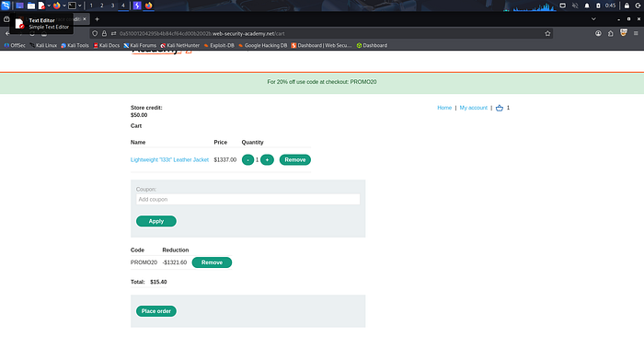The image size is (644, 337).
Task: Click the show desktop panel icon
Action: point(19,6)
